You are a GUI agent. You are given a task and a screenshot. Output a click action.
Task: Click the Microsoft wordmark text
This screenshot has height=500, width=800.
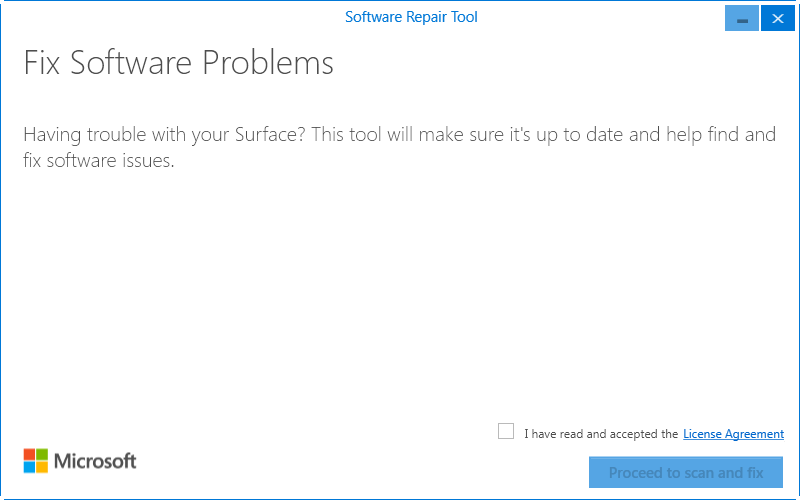click(95, 461)
